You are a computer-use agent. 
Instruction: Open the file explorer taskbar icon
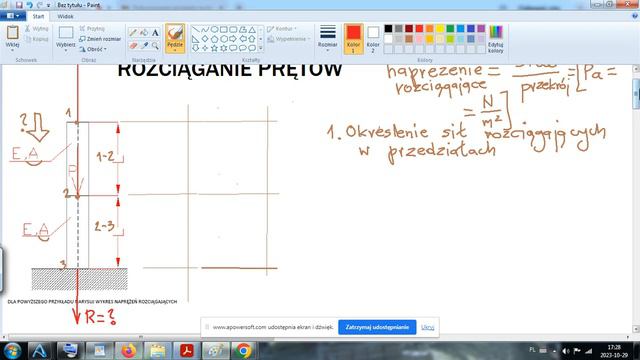[157, 351]
